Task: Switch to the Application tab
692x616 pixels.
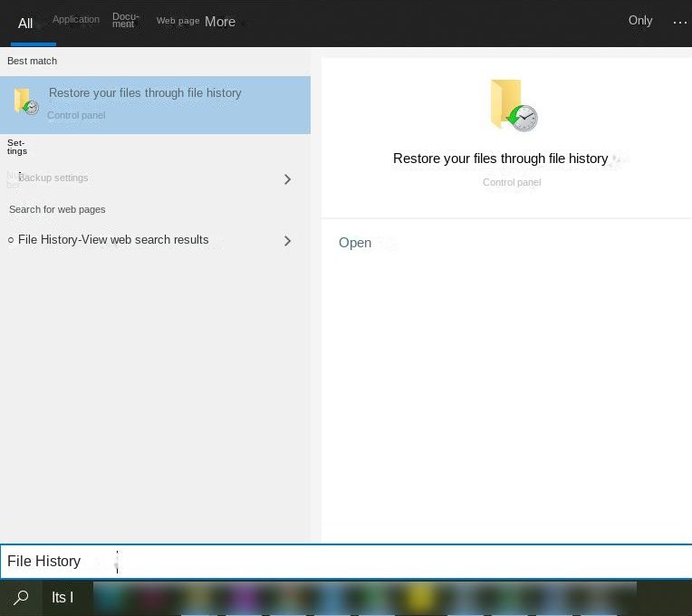Action: [x=76, y=19]
